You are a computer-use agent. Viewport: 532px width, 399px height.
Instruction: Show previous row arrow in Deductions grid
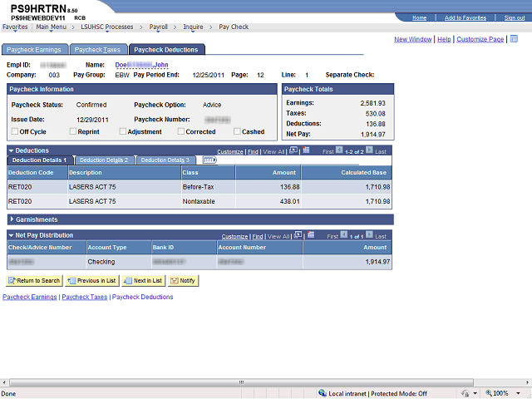coord(339,150)
